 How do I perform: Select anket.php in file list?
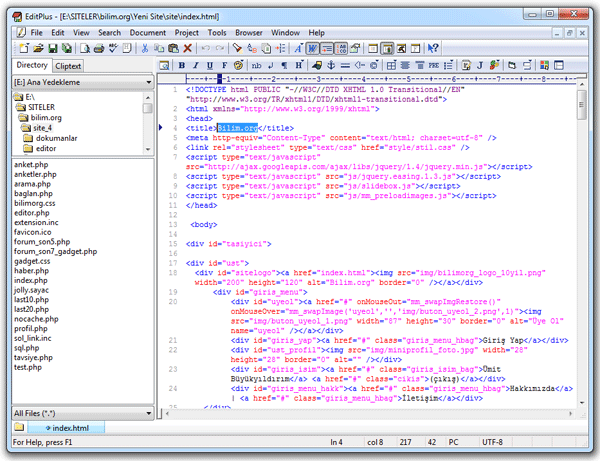[x=31, y=165]
